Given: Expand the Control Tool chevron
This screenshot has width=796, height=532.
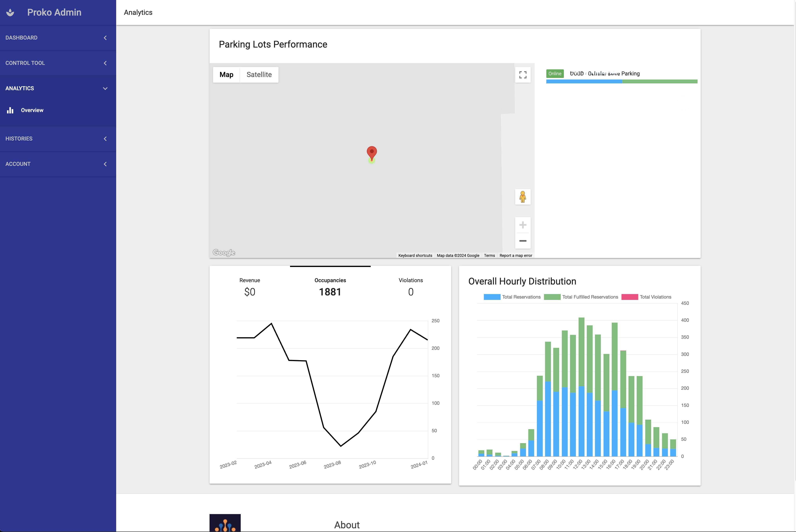Looking at the screenshot, I should coord(105,63).
